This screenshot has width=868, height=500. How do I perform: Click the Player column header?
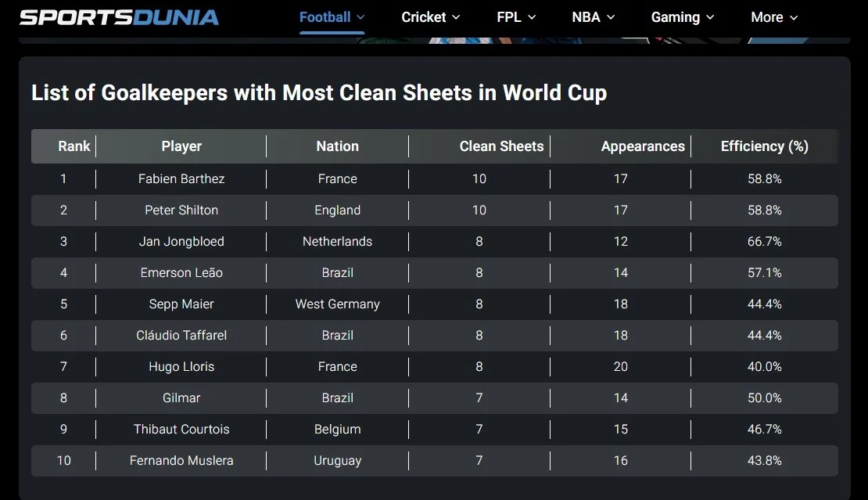pos(181,146)
